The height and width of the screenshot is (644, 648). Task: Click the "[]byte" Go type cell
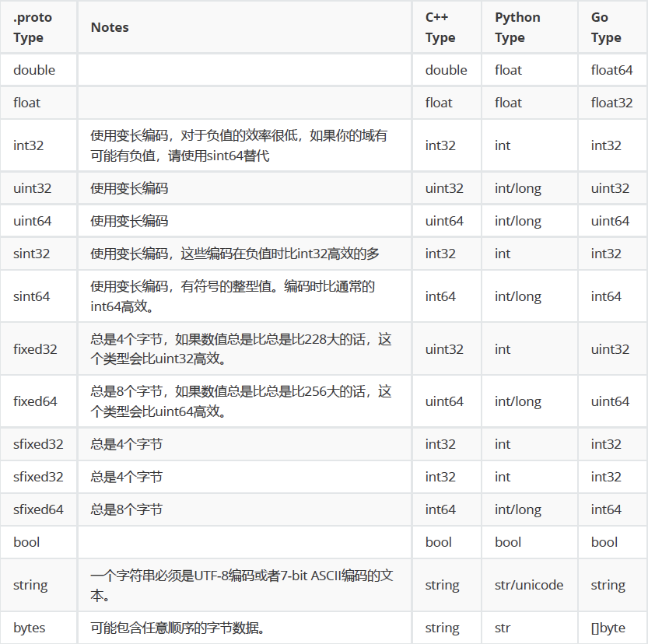(x=608, y=628)
